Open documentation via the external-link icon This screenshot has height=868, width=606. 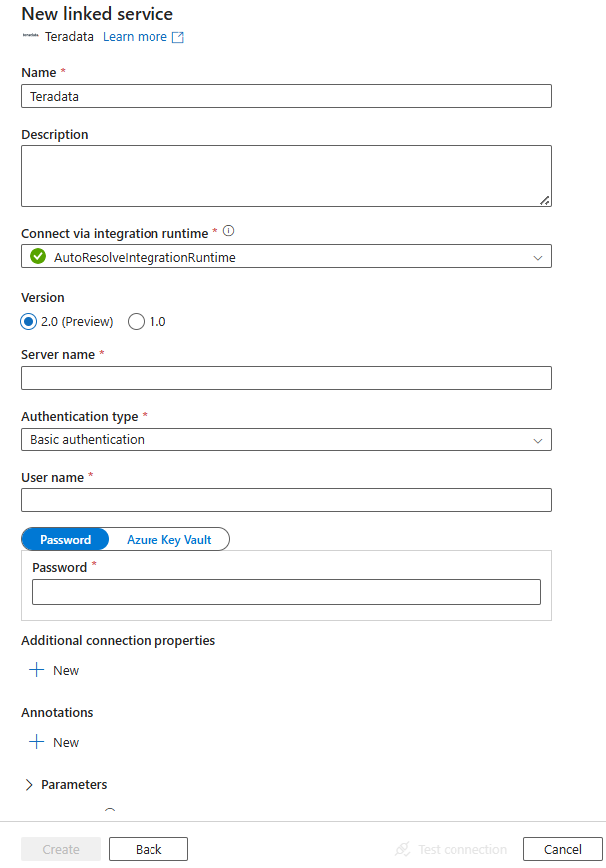click(177, 36)
